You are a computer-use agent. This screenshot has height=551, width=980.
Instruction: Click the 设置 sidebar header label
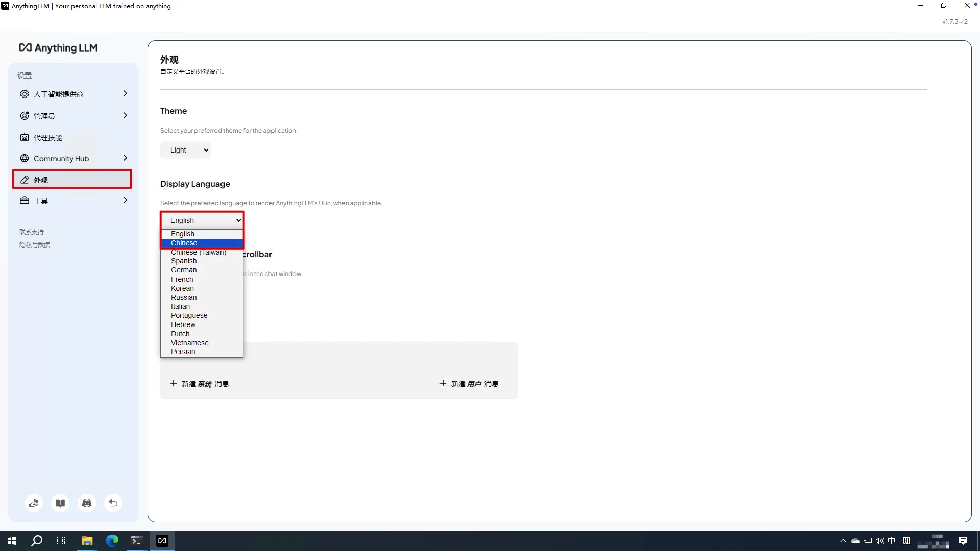(x=24, y=76)
